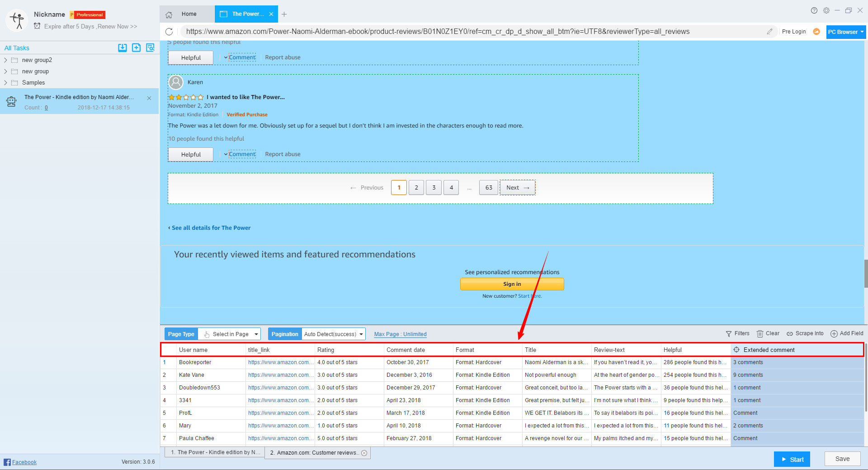
Task: Click Helpful button under Karen's review
Action: pos(191,154)
